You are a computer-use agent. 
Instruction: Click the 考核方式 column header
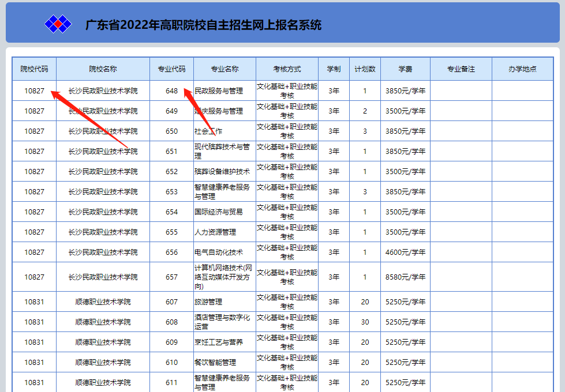pyautogui.click(x=287, y=69)
